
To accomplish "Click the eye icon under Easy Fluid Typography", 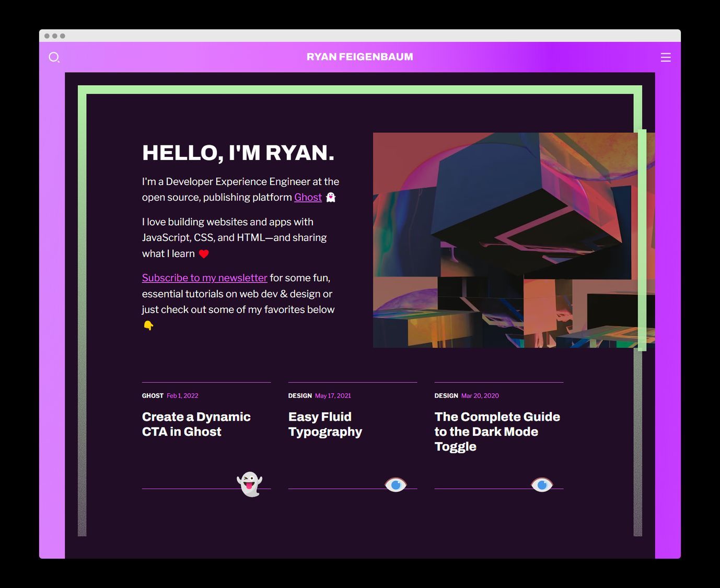I will coord(396,485).
